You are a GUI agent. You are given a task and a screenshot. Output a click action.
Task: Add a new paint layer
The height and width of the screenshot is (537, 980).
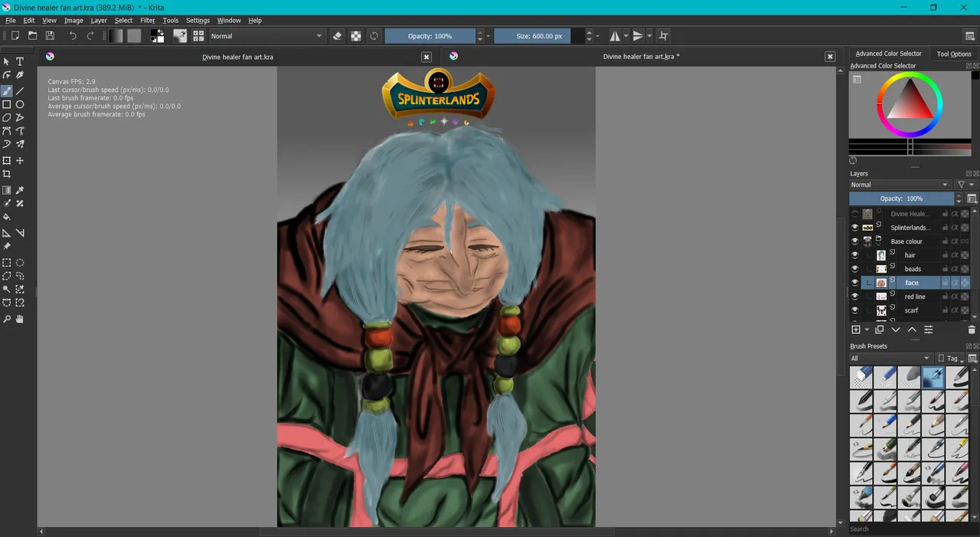pos(856,329)
